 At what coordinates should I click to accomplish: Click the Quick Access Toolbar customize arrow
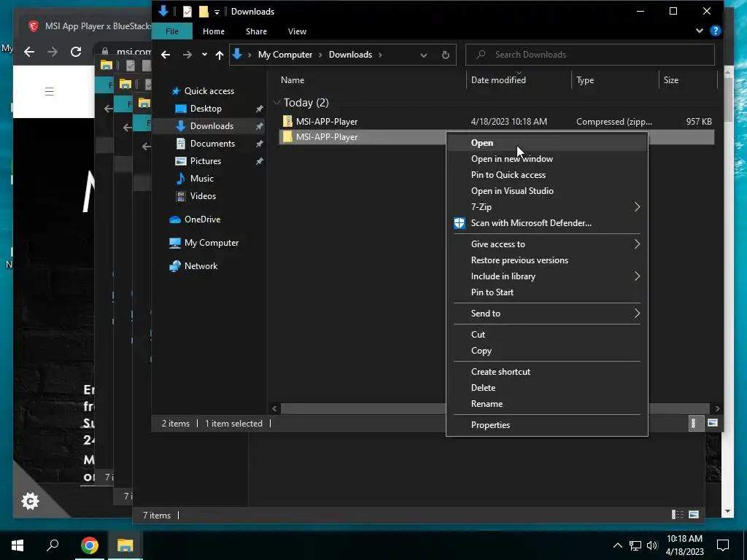coord(217,12)
